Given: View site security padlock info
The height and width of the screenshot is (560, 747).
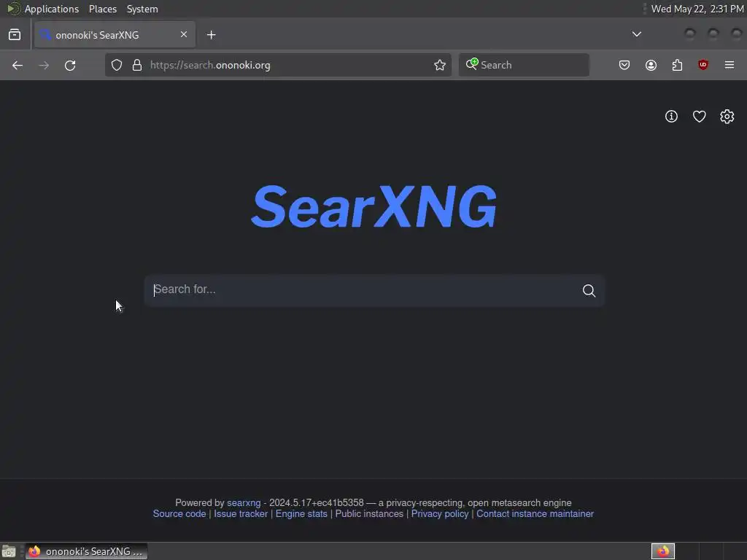Looking at the screenshot, I should pyautogui.click(x=137, y=65).
